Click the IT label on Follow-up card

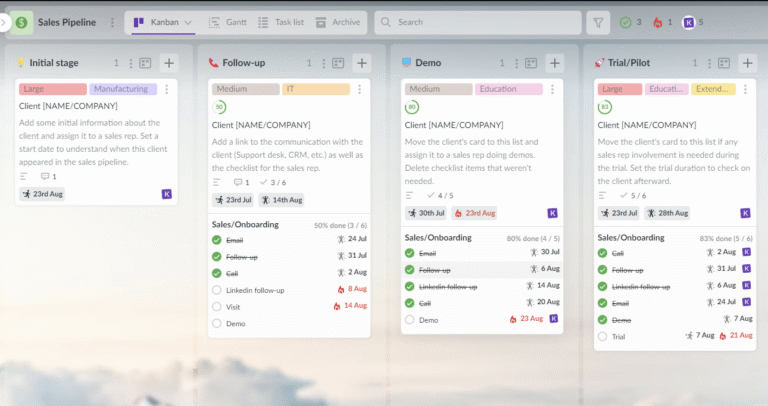click(x=316, y=89)
